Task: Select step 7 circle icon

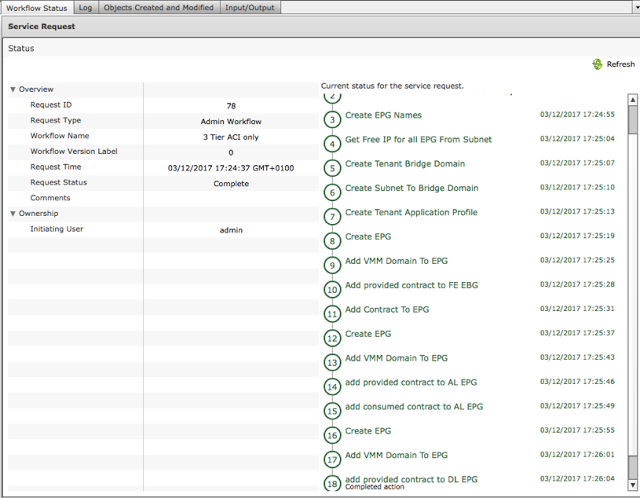Action: (332, 216)
